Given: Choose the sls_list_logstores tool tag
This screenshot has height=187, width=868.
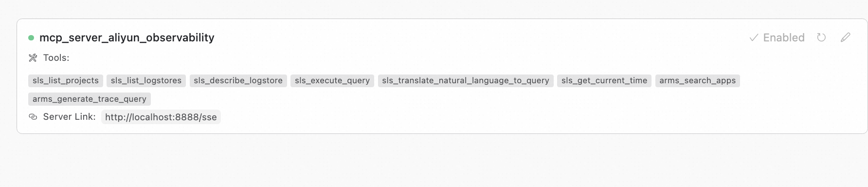Looking at the screenshot, I should point(146,81).
